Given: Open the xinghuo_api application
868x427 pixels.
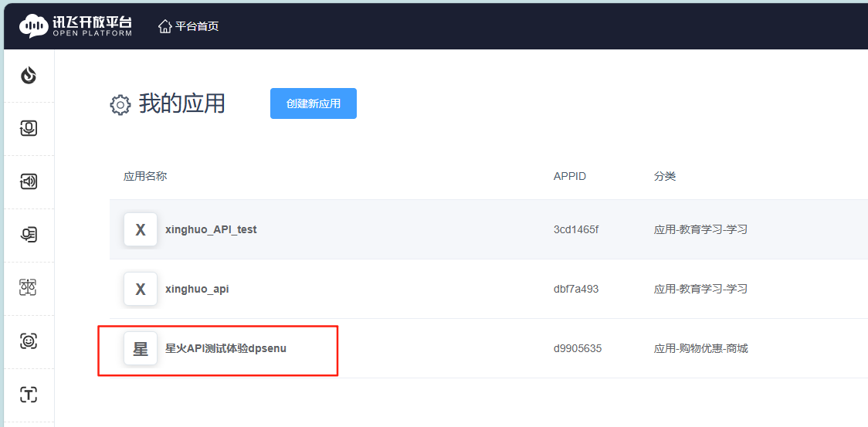Looking at the screenshot, I should [197, 289].
